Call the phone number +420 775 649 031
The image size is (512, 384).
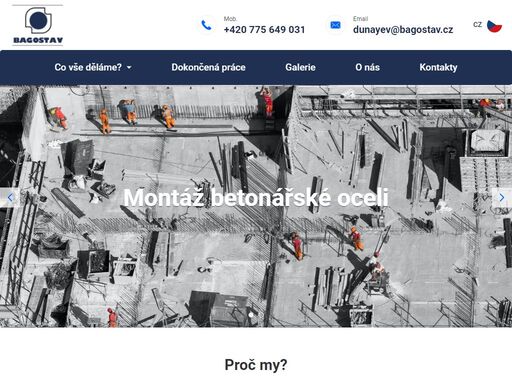[x=264, y=30]
